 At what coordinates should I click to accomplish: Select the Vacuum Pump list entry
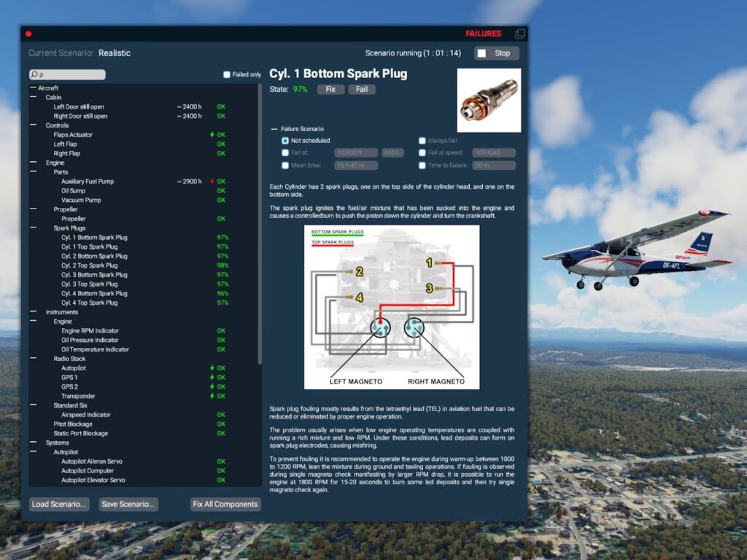point(81,200)
